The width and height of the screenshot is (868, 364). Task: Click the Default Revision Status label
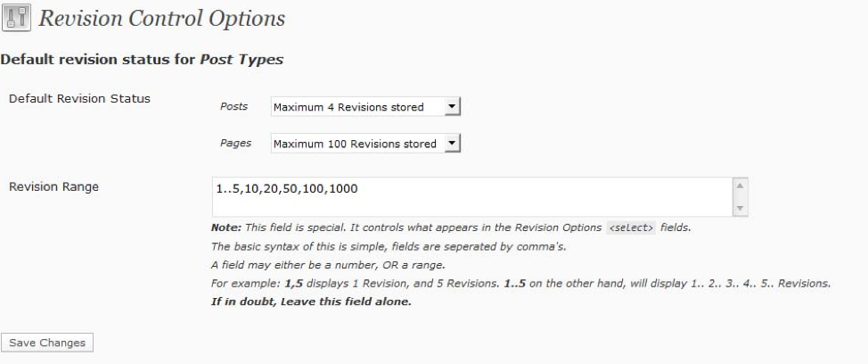point(79,99)
